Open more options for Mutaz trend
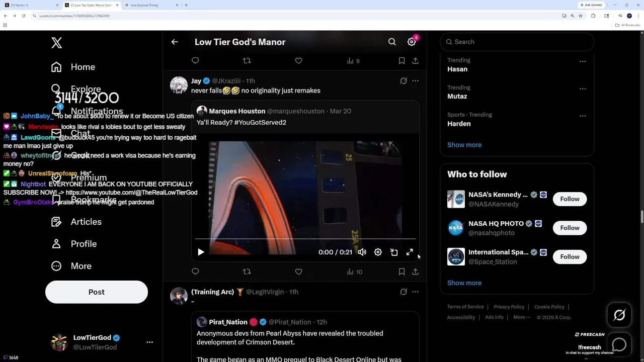 click(583, 89)
